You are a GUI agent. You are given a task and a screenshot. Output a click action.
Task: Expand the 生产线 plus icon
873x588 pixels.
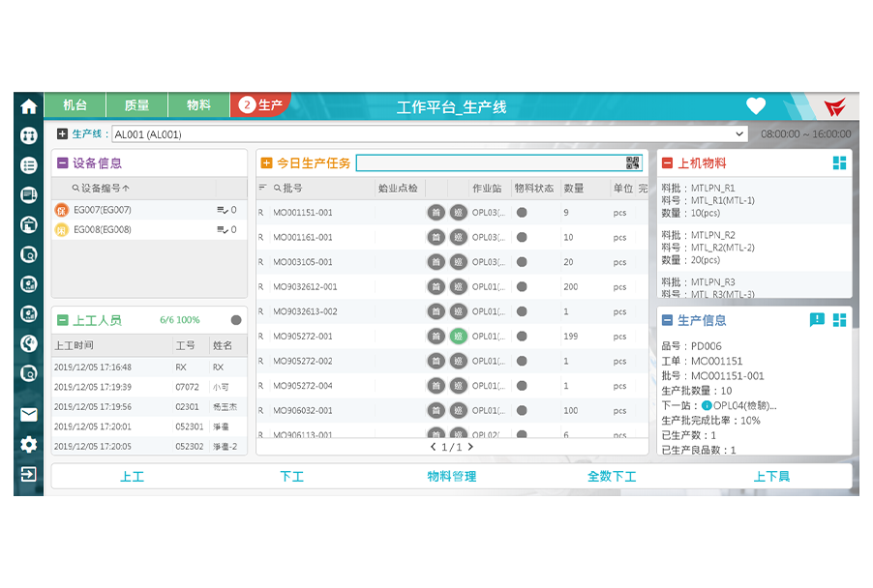(x=62, y=133)
